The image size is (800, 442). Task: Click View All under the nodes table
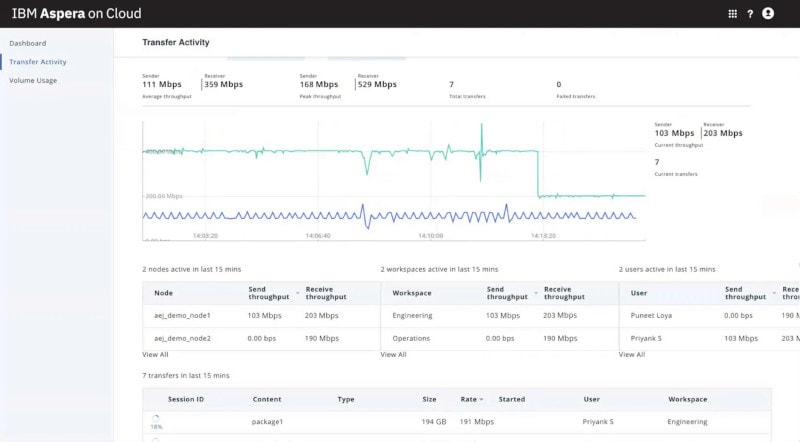tap(155, 354)
